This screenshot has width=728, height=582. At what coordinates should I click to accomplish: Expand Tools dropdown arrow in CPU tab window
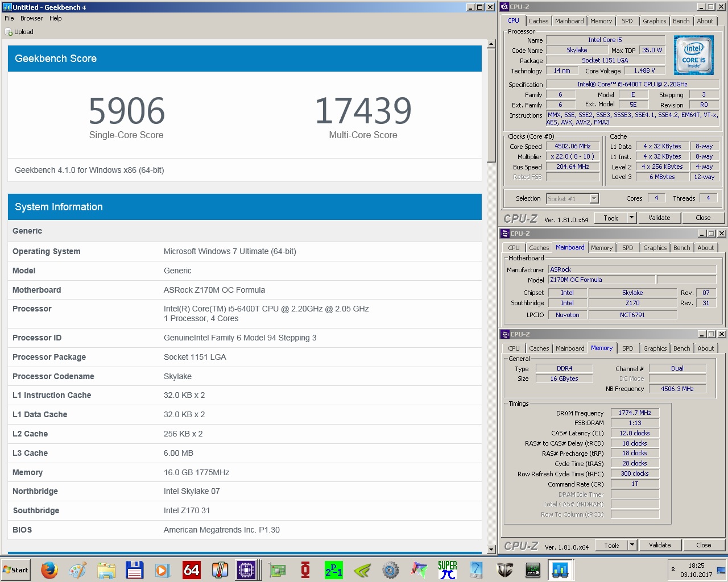point(631,218)
